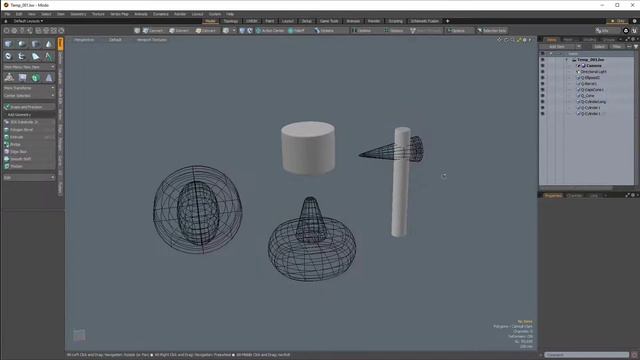The width and height of the screenshot is (640, 360).
Task: Open the Texture menu
Action: (x=98, y=14)
